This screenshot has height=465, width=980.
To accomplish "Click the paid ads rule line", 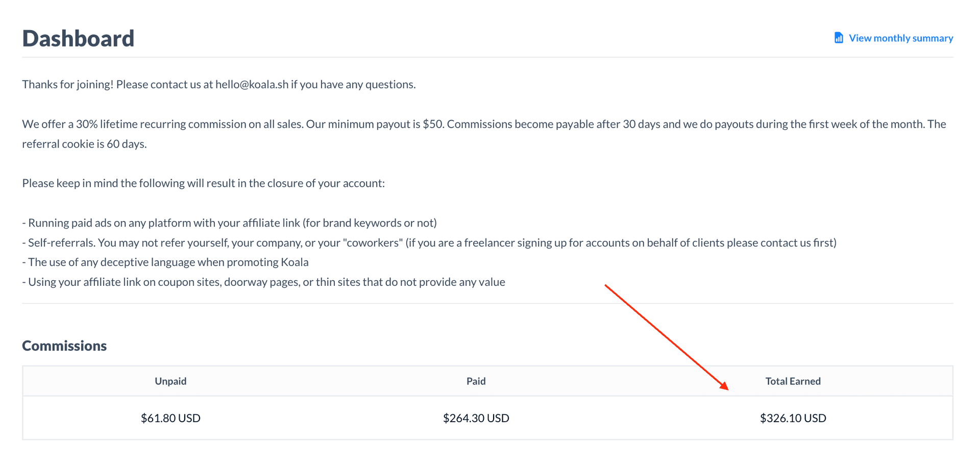I will pos(229,223).
